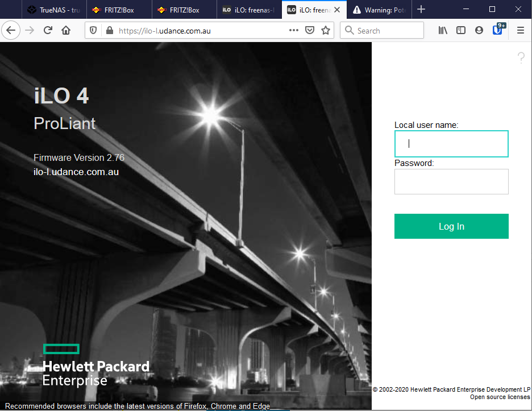The image size is (532, 411).
Task: Click the Firmware Version 2.76 text
Action: pos(78,157)
